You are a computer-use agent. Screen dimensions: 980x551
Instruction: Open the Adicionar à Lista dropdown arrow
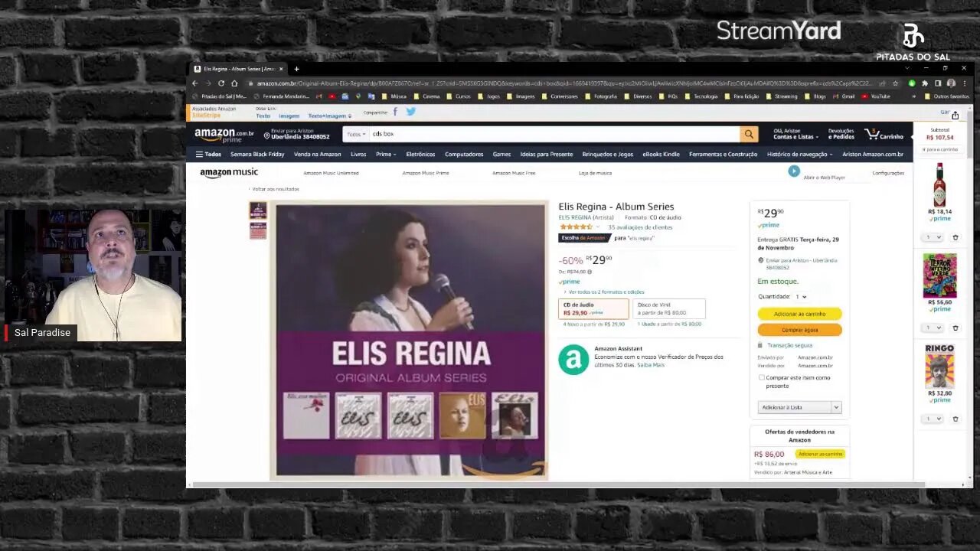pyautogui.click(x=836, y=407)
